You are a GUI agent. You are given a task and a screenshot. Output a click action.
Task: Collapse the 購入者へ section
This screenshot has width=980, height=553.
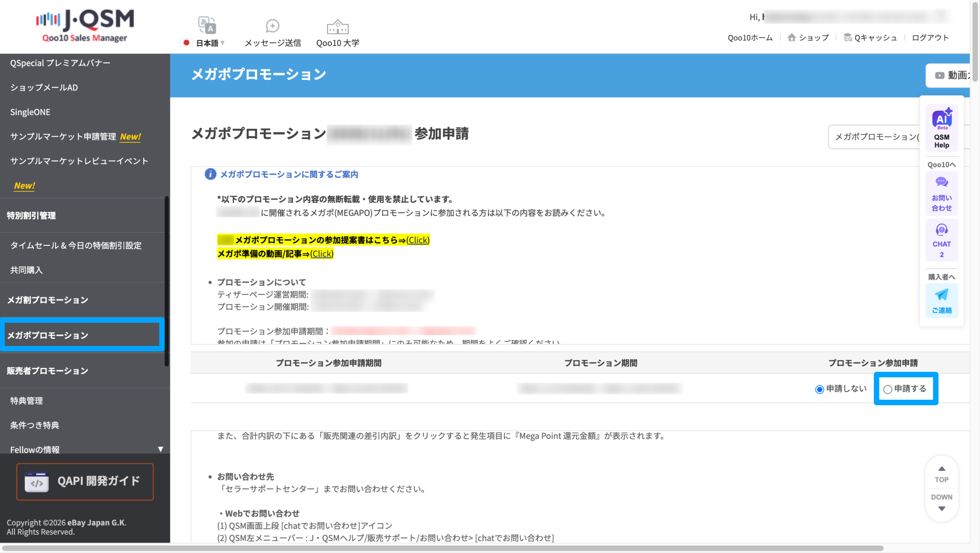[x=942, y=277]
